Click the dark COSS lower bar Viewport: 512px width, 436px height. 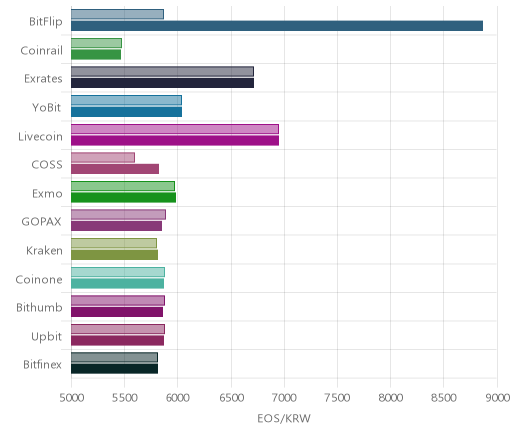coord(115,169)
